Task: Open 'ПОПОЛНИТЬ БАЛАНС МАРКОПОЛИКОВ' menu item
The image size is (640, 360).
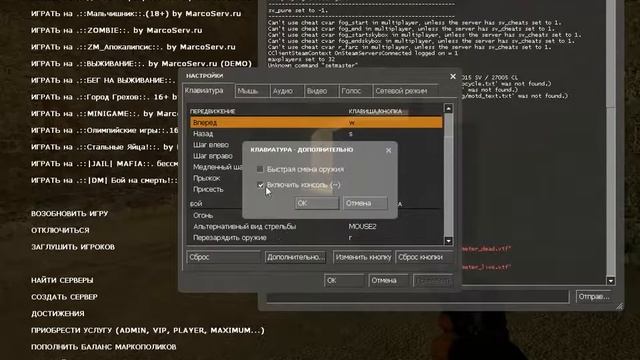Action: (103, 347)
